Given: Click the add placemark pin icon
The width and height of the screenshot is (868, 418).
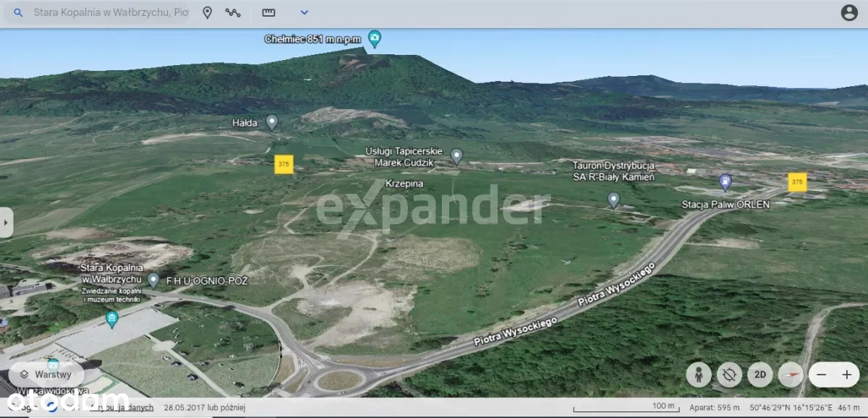Looking at the screenshot, I should tap(207, 13).
